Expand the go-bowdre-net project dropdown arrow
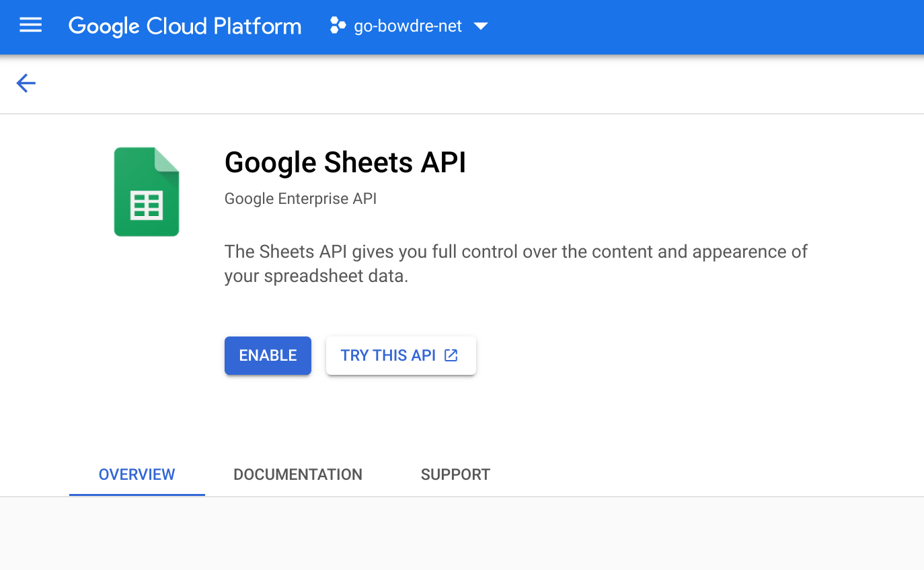 point(480,26)
